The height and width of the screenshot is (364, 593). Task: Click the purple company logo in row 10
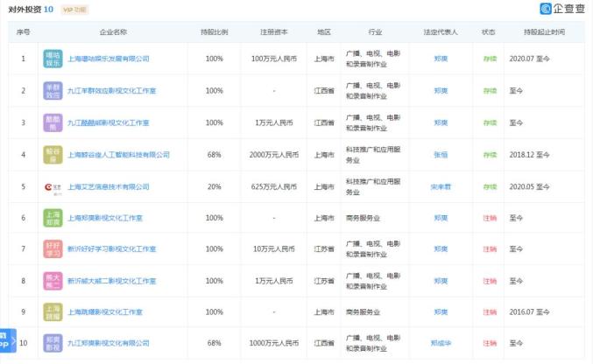[x=53, y=343]
